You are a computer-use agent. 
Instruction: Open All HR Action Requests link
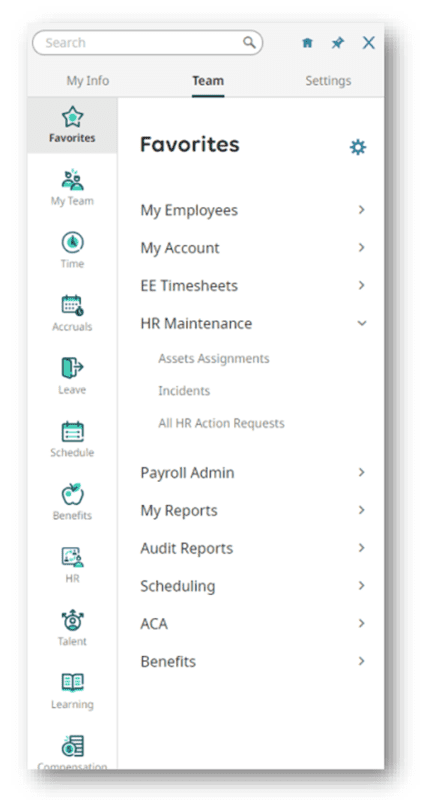(x=221, y=423)
